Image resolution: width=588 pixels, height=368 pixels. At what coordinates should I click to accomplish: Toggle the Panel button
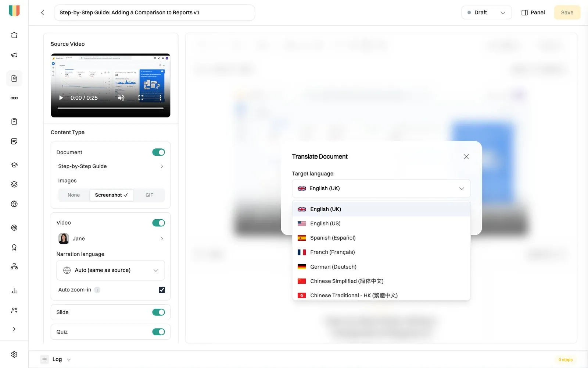tap(533, 13)
